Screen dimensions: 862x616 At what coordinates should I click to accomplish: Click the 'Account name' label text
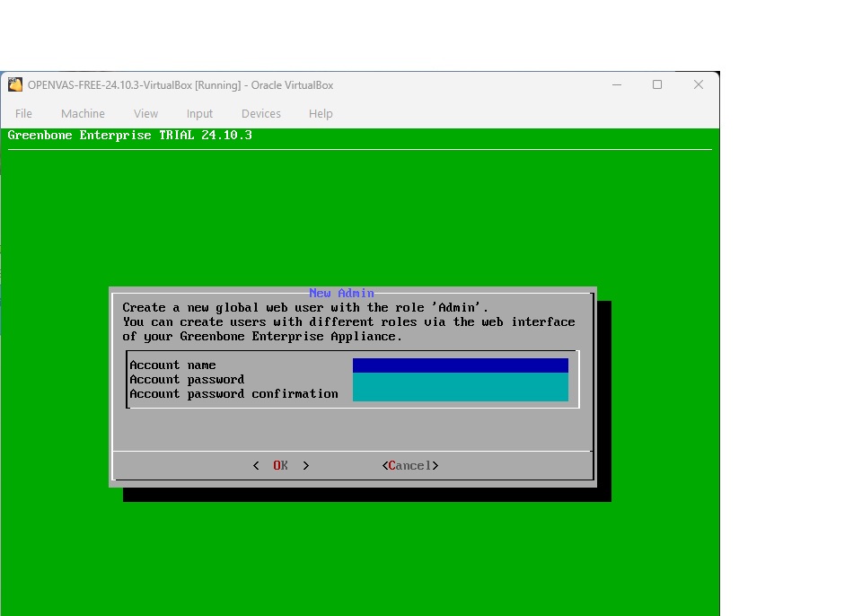(172, 365)
